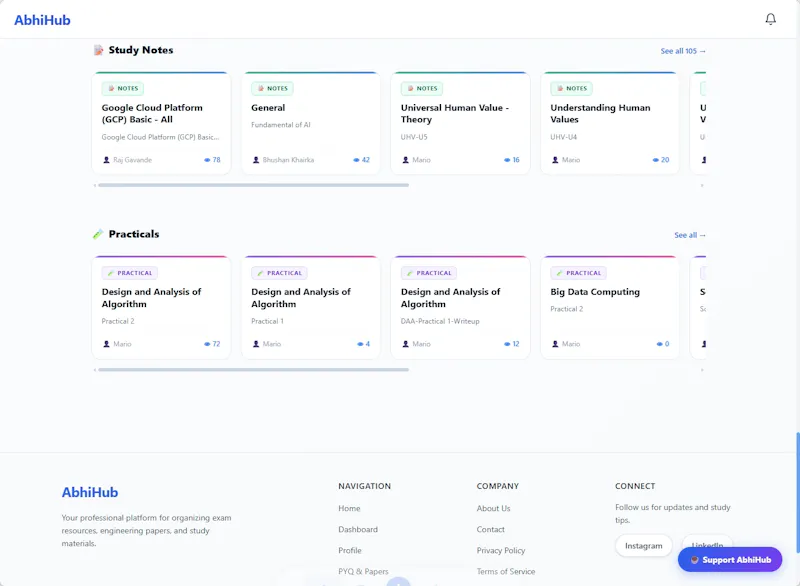Click 'UHV-U4' subtitle text
This screenshot has width=800, height=586.
pyautogui.click(x=563, y=137)
